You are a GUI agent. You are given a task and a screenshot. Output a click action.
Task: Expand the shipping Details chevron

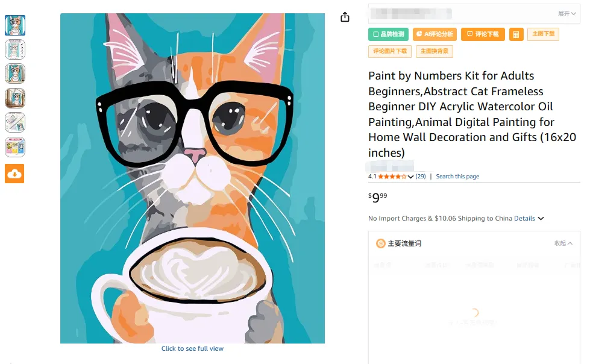[541, 218]
